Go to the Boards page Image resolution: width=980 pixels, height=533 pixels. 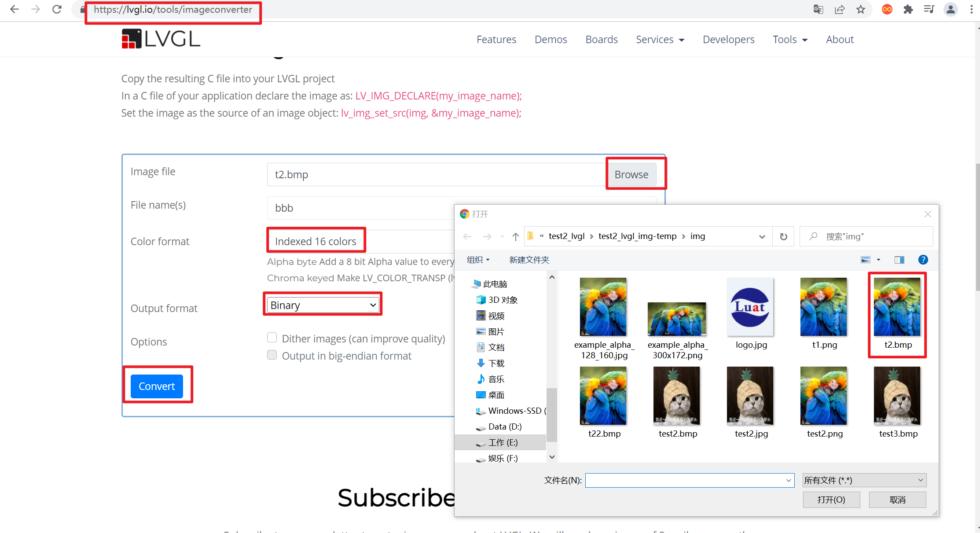pyautogui.click(x=601, y=40)
